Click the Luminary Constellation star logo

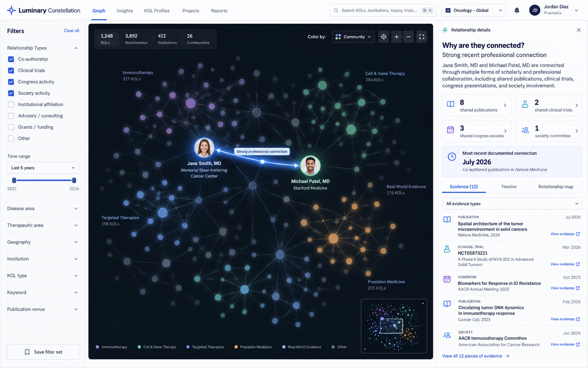(x=11, y=10)
